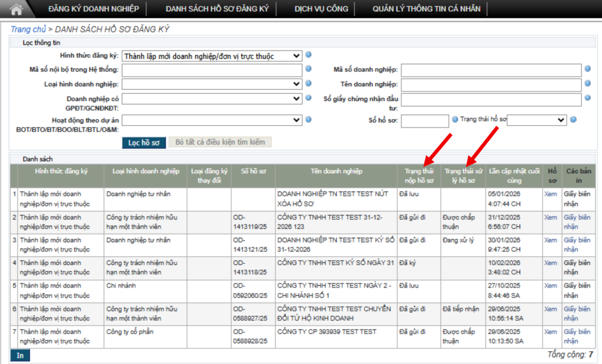
Task: Select cell CÔNG TY TNHH TEST KÝ SỐ NGÀY 31
Action: coord(336,268)
